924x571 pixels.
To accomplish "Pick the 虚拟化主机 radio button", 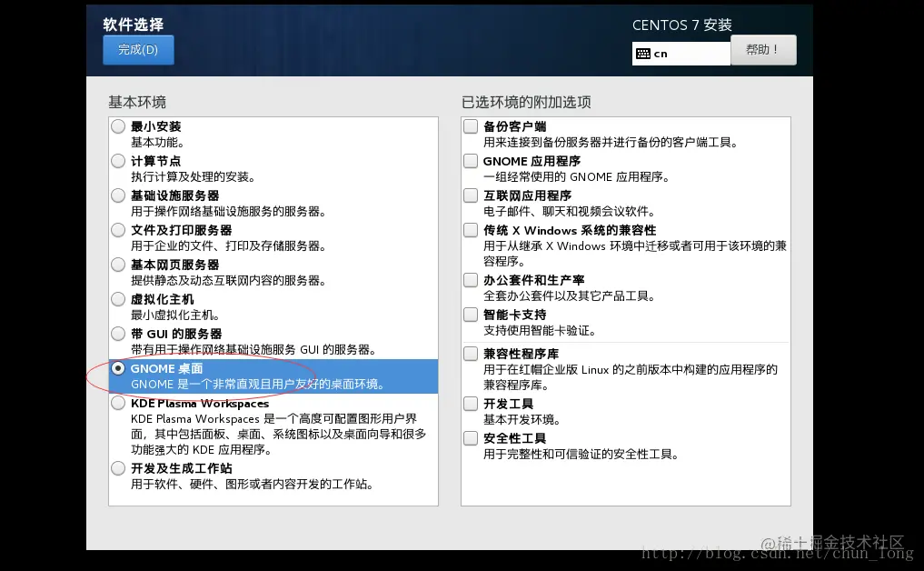I will [118, 299].
